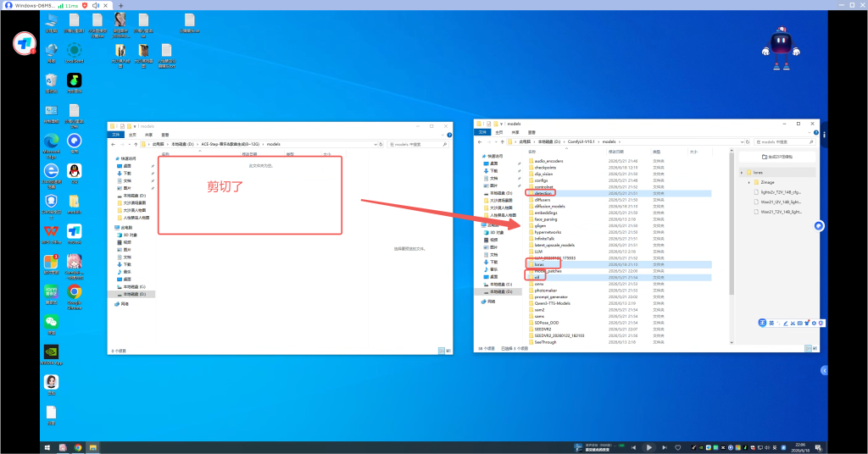Open the View tab in the ComfyUI window

click(x=531, y=132)
